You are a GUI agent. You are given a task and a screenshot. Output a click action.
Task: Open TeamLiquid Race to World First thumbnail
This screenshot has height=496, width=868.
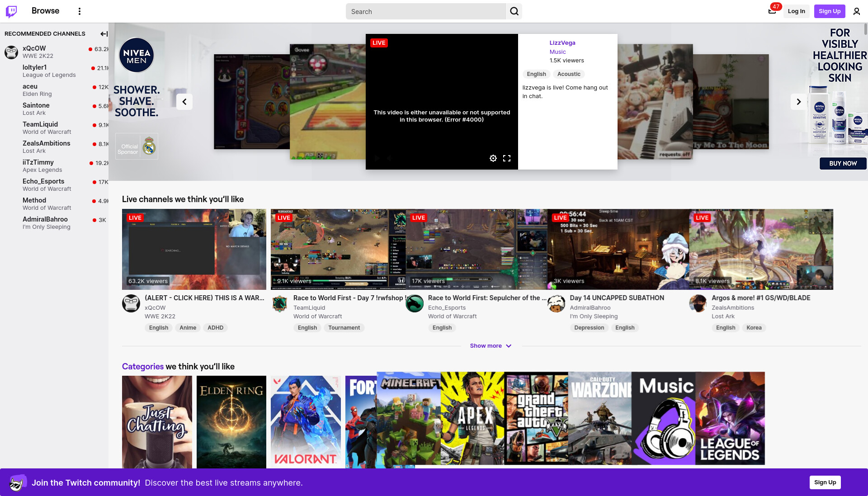point(338,249)
